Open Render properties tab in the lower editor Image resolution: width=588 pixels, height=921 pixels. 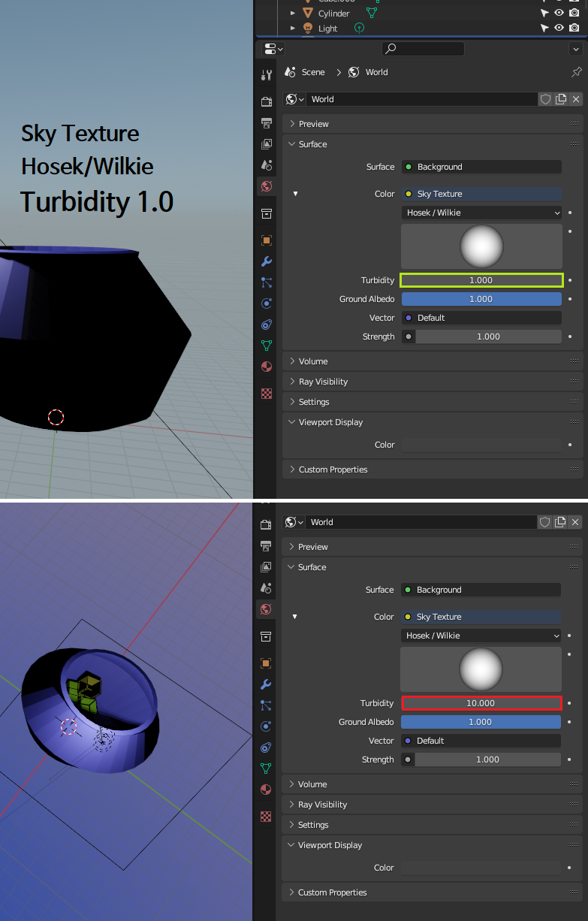tap(266, 524)
